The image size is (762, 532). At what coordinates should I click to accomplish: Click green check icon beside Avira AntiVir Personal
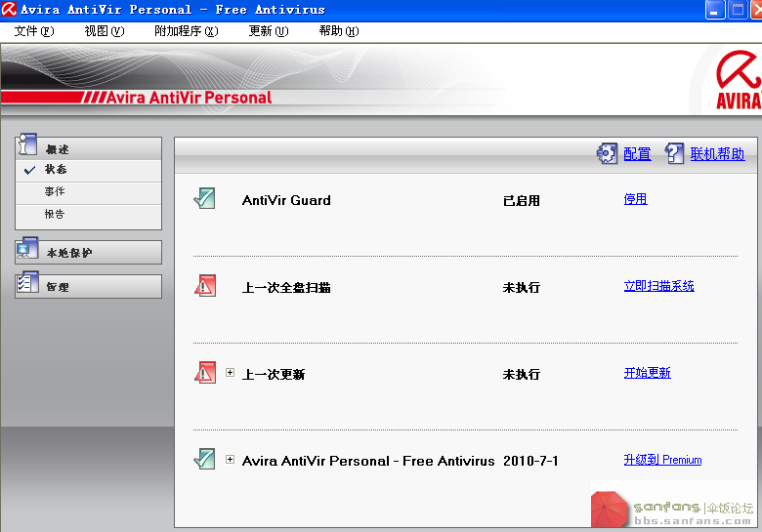coord(204,459)
